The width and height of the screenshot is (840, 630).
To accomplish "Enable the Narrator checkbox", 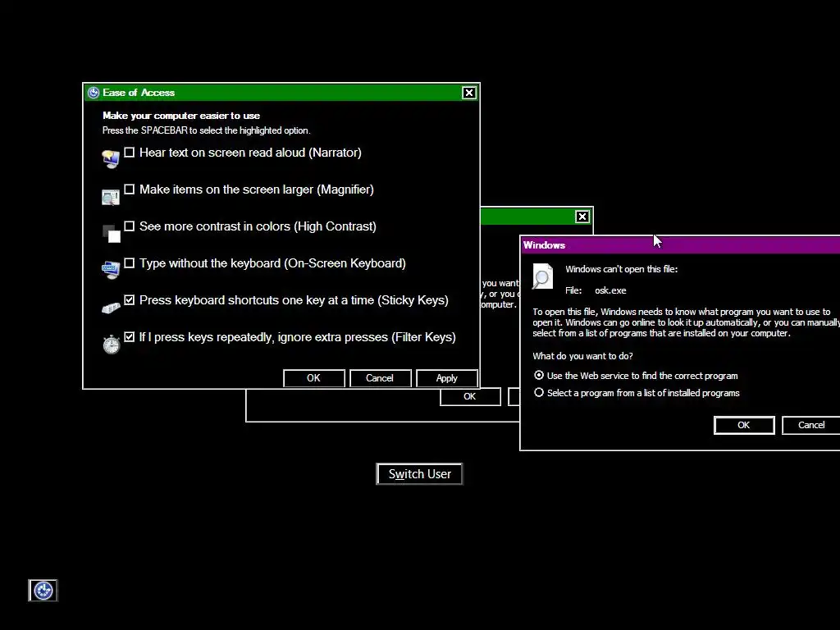I will pyautogui.click(x=129, y=153).
